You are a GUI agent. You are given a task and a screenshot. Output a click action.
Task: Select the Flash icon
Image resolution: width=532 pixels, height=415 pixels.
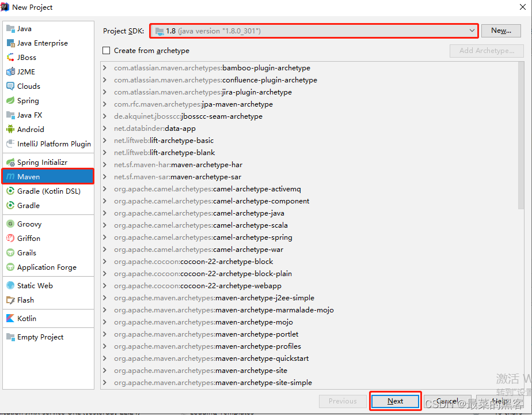click(x=10, y=300)
